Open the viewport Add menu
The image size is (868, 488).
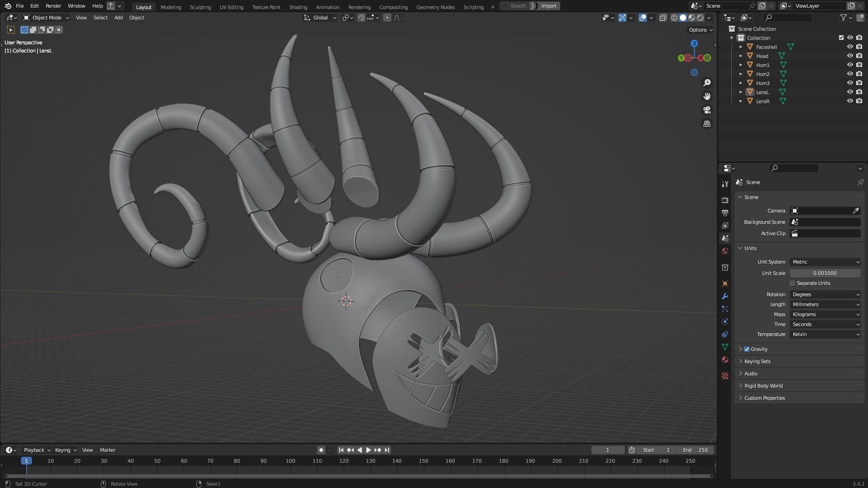[119, 18]
